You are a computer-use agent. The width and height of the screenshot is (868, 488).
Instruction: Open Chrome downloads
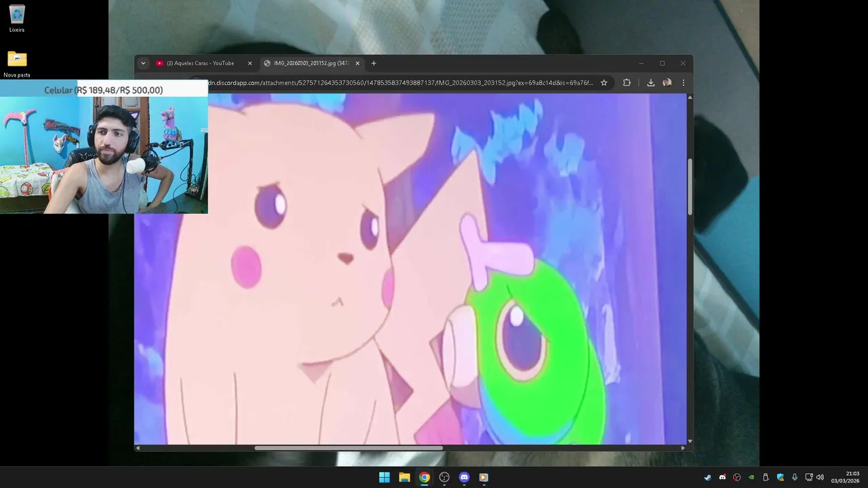click(651, 83)
